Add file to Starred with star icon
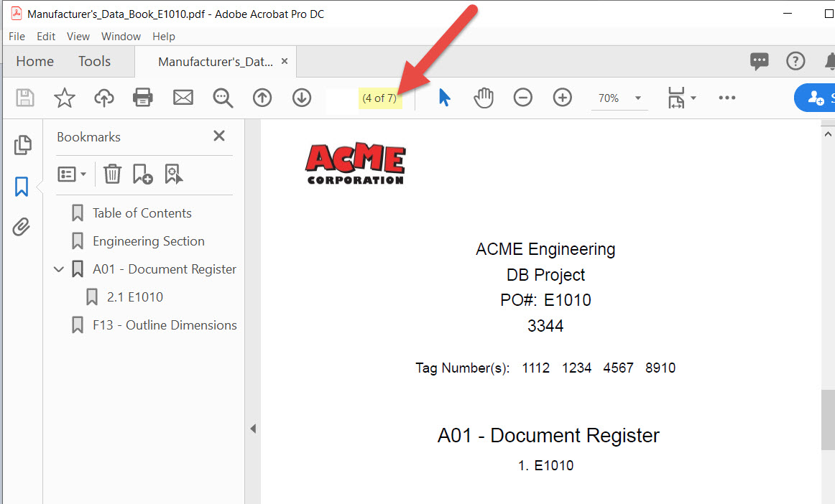This screenshot has width=835, height=504. point(65,98)
